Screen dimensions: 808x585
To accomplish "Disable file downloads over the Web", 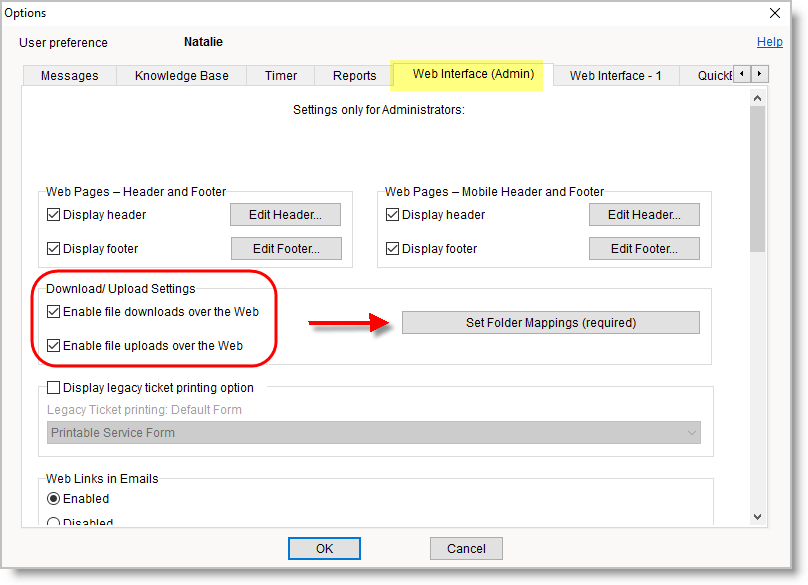I will (x=54, y=312).
